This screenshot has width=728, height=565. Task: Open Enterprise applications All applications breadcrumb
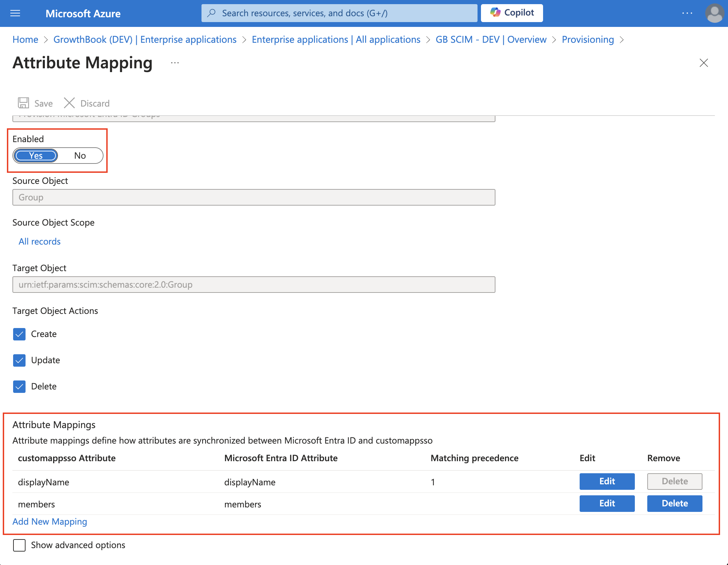[x=336, y=39]
